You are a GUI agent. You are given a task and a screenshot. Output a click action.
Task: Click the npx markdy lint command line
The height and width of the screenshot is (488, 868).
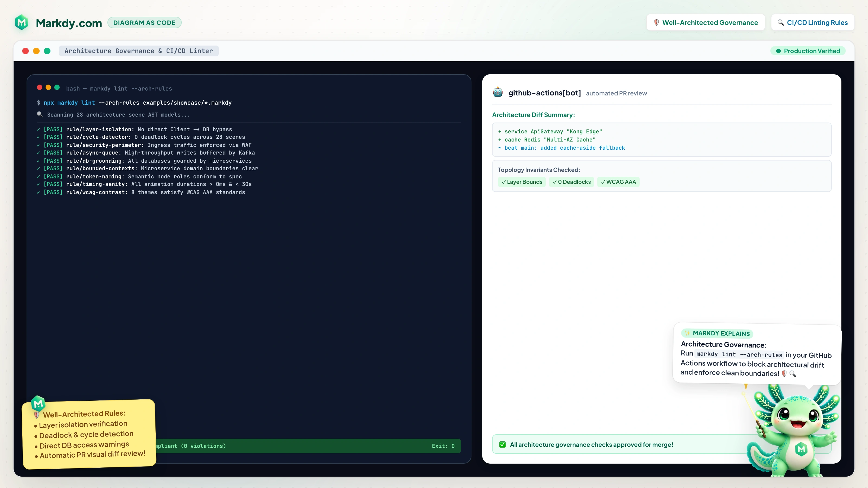134,103
